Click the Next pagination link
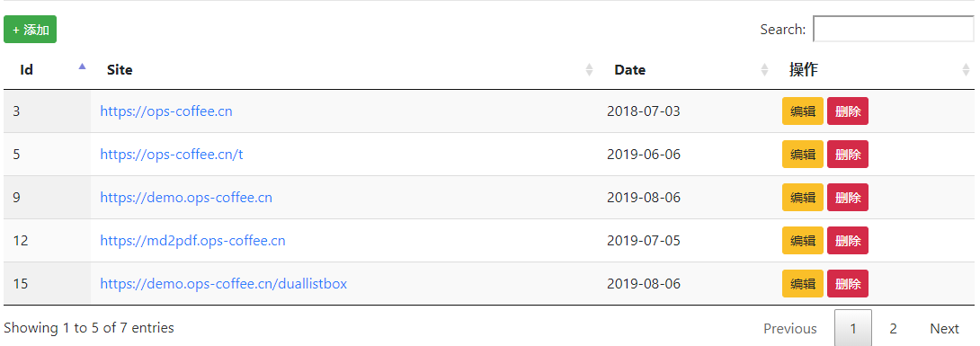This screenshot has width=980, height=346. [x=944, y=329]
